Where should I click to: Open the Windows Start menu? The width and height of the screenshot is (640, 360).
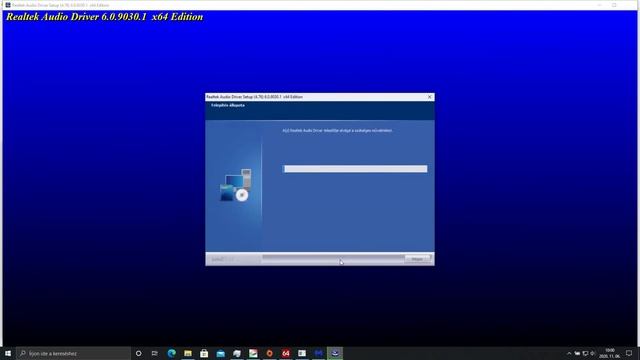pos(8,353)
